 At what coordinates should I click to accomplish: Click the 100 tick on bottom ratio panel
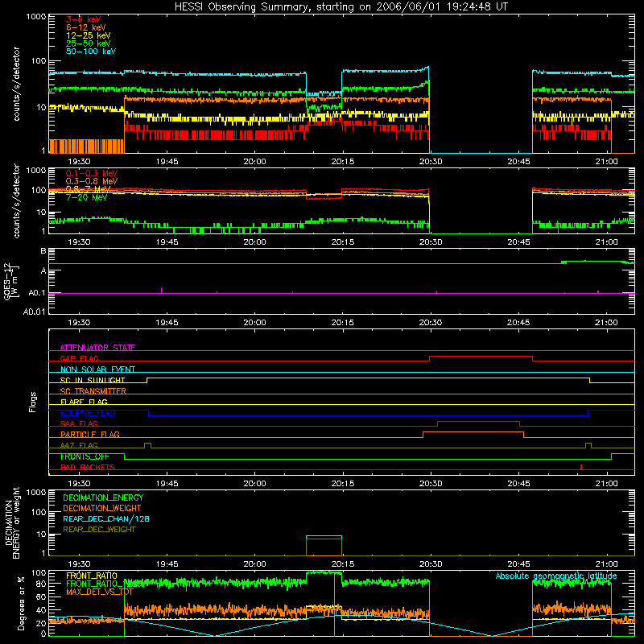click(x=39, y=573)
